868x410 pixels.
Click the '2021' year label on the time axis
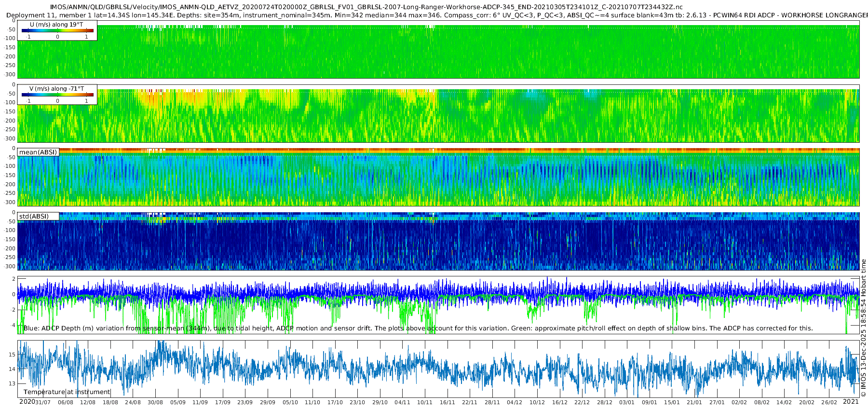tap(851, 402)
